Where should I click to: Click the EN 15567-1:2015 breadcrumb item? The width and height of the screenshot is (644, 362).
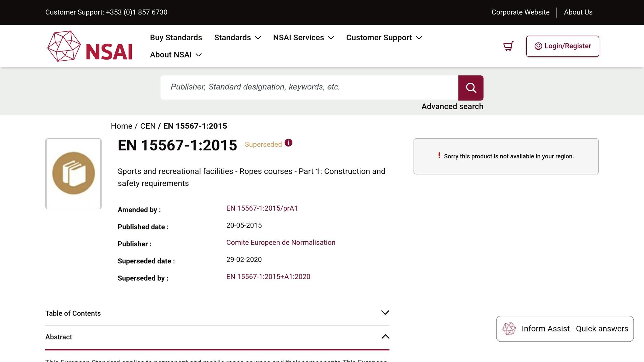tap(195, 126)
